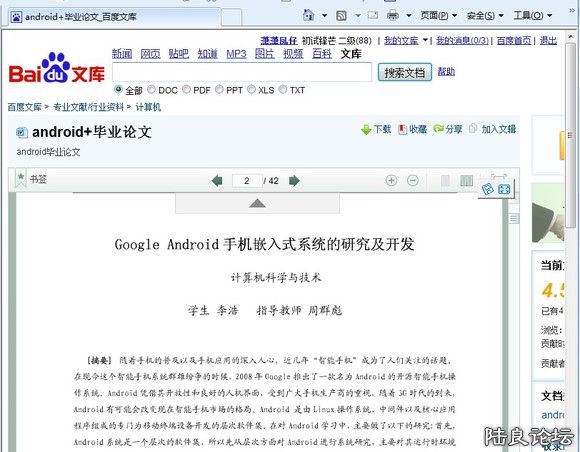
Task: Select the DOC radio button
Action: pyautogui.click(x=151, y=89)
